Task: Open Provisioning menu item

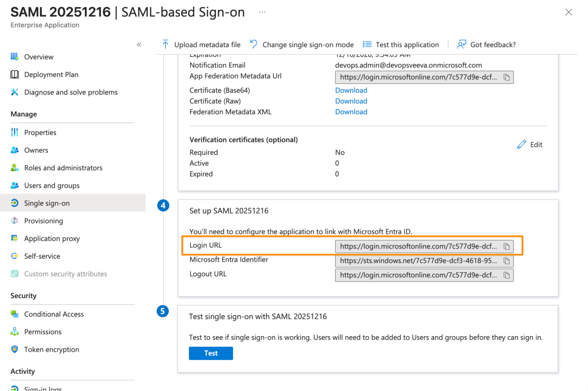Action: tap(44, 221)
